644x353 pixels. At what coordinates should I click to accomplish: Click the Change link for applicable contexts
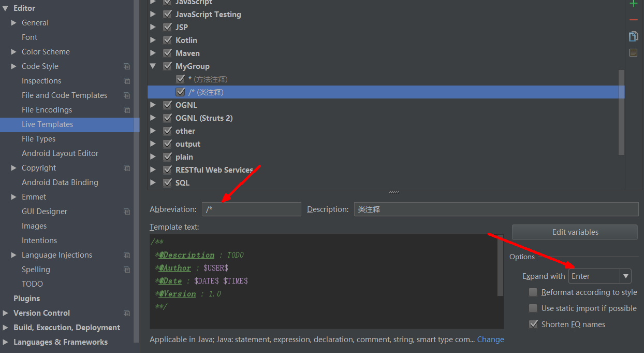pos(490,340)
